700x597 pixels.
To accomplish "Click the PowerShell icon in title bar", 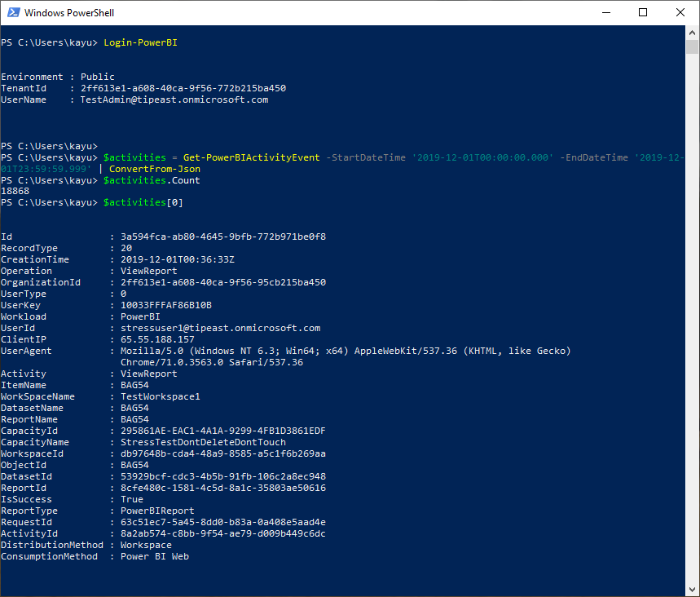I will coord(12,13).
